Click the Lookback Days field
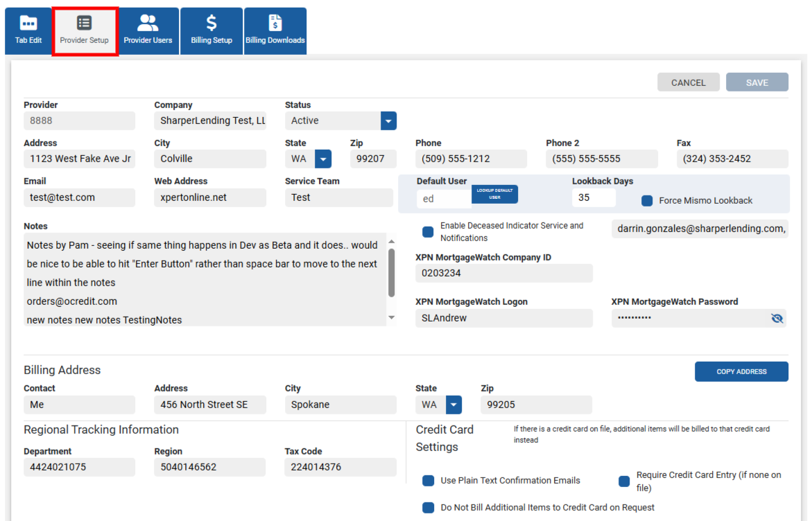The image size is (812, 521). [594, 197]
